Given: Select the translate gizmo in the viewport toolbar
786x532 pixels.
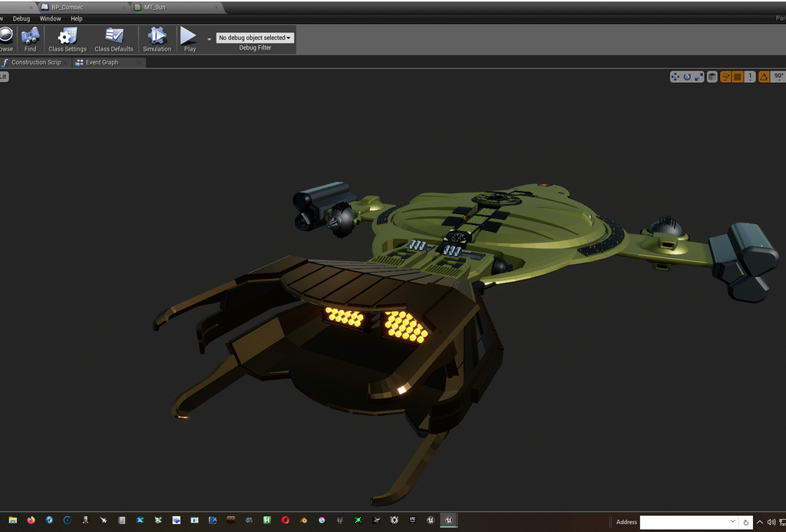Looking at the screenshot, I should (675, 77).
